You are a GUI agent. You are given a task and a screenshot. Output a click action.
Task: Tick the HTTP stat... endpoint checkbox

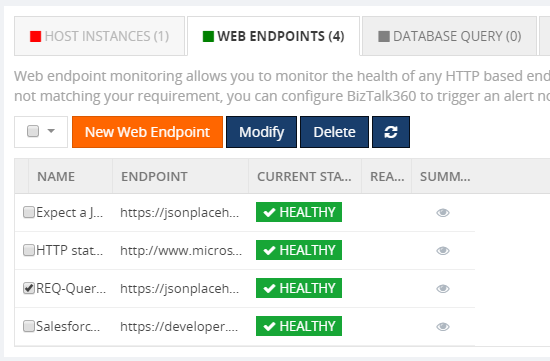29,250
